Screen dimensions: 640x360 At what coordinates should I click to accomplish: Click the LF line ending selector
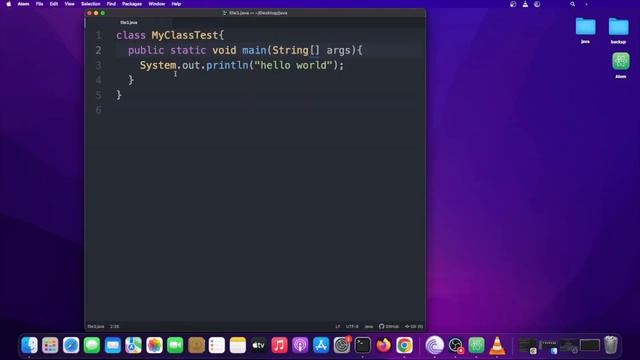click(338, 327)
